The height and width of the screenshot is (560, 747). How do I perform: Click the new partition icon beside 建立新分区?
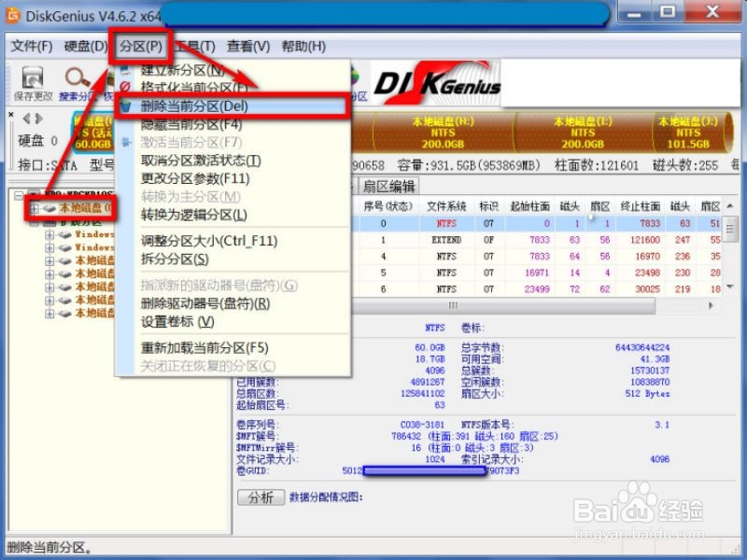coord(127,71)
